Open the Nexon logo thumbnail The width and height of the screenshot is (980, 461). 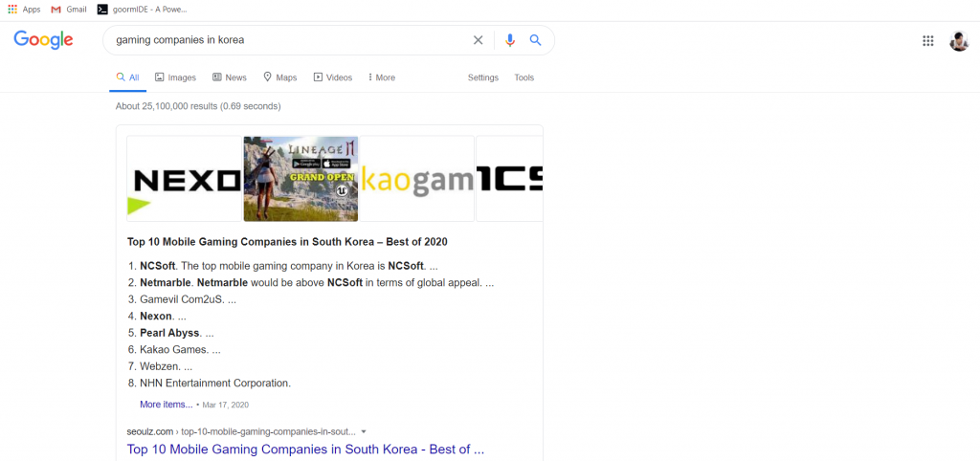coord(185,179)
